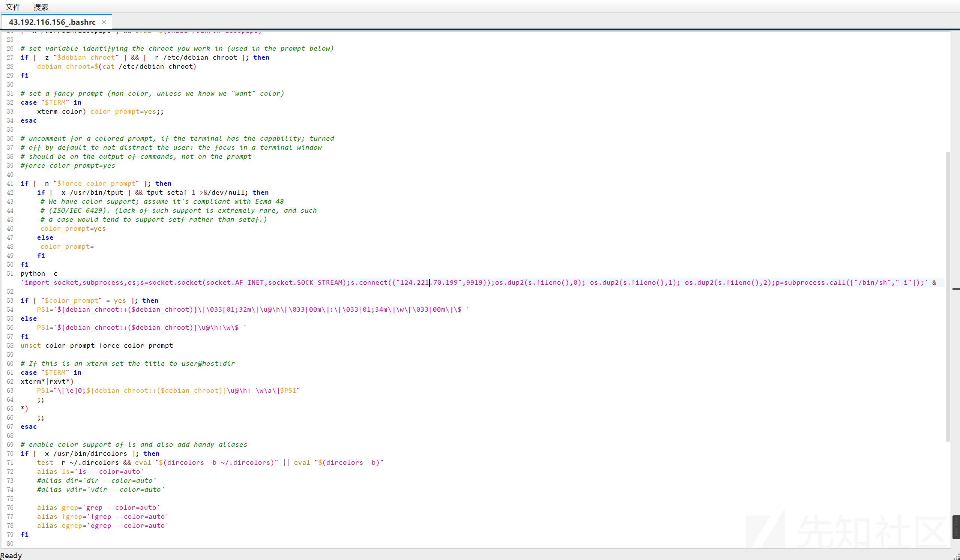Image resolution: width=960 pixels, height=560 pixels.
Task: Open the 搜索 menu
Action: click(x=41, y=7)
